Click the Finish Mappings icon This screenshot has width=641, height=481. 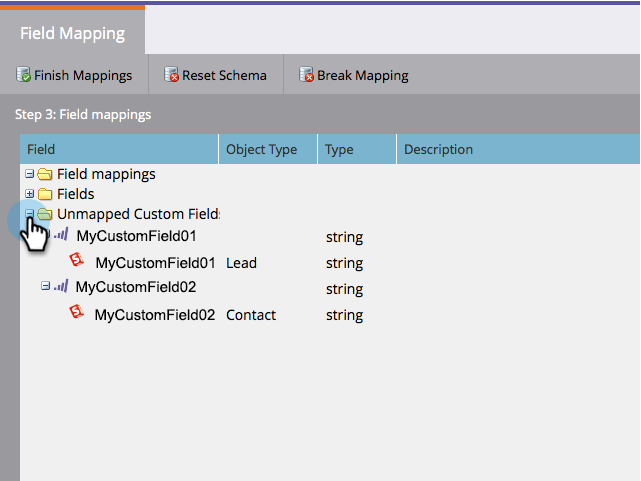24,75
